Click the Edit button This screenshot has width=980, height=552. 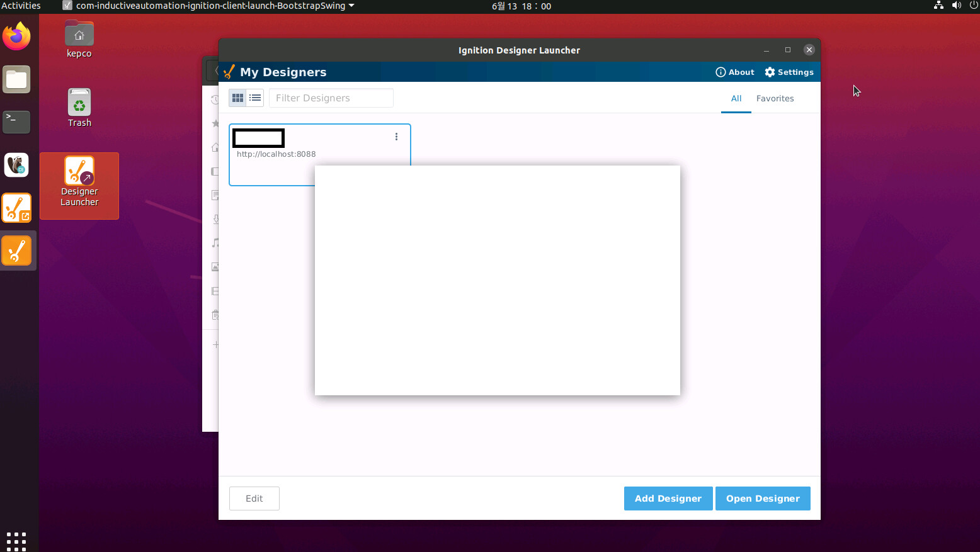point(254,498)
